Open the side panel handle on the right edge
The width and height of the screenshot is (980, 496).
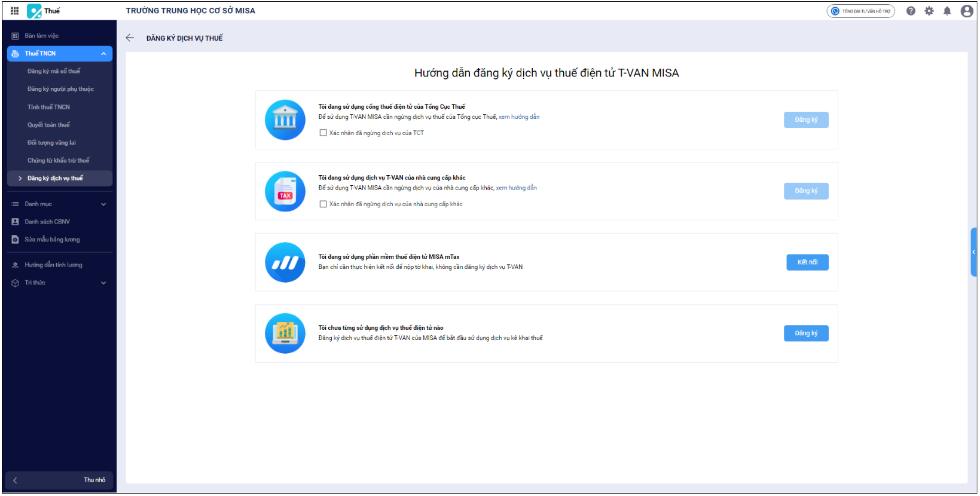point(973,252)
